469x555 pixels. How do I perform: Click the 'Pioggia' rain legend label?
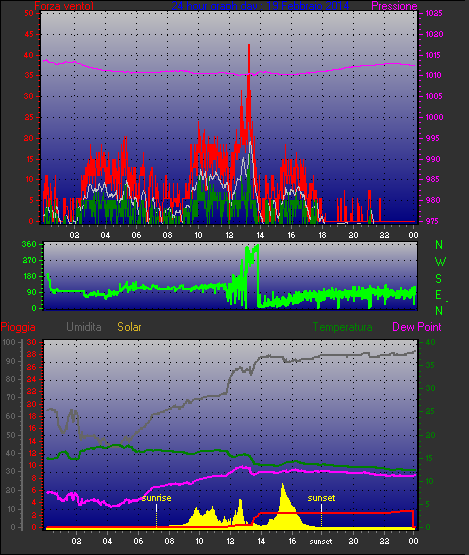click(18, 327)
